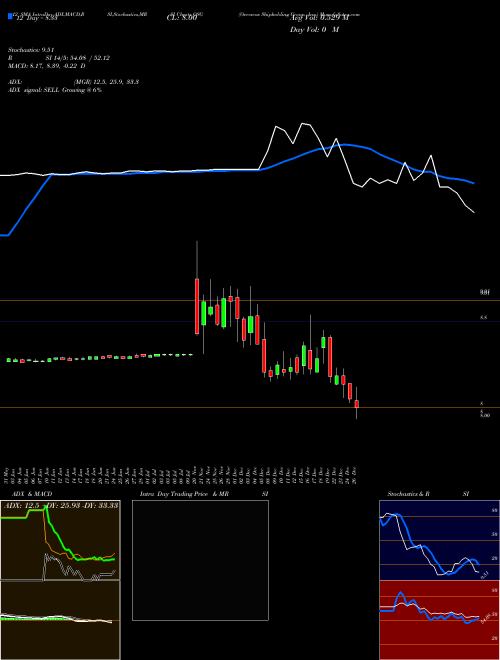Open the red RSI mini chart
This screenshot has width=500, height=660.
pos(439,620)
